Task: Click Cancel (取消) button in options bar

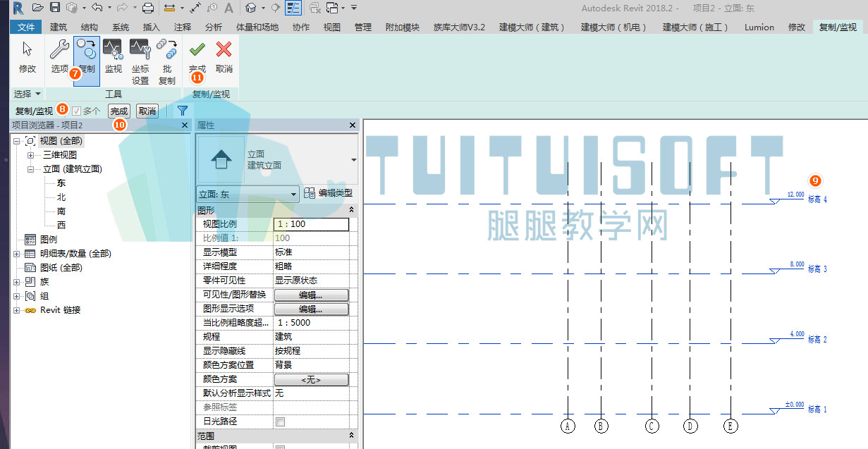Action: [147, 111]
